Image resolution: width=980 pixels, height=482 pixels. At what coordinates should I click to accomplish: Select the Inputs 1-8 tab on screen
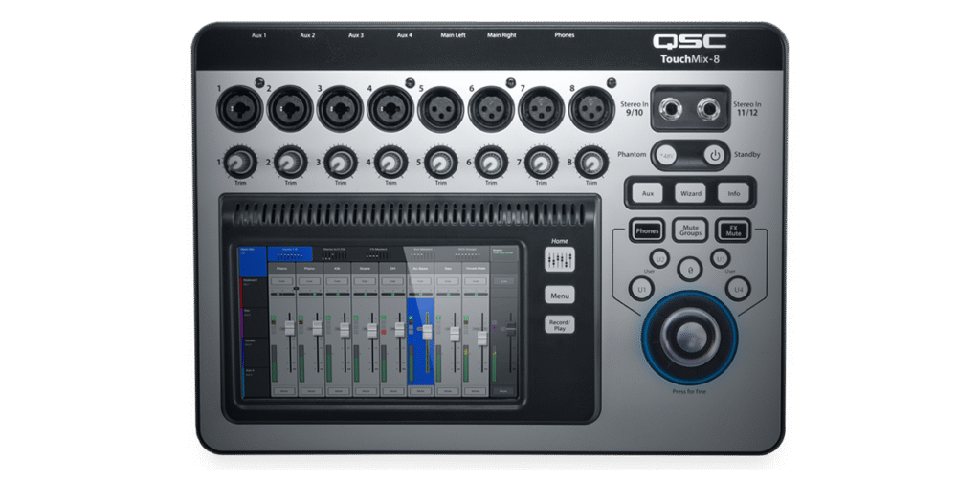pyautogui.click(x=287, y=253)
